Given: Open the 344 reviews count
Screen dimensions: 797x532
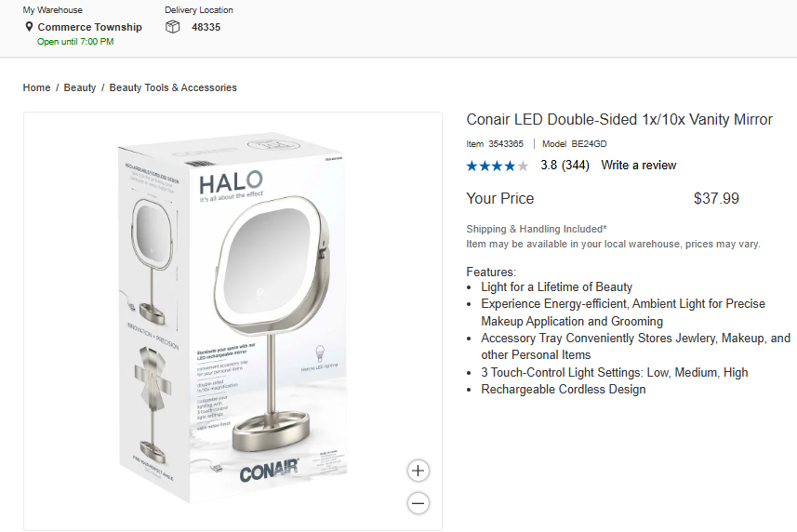Looking at the screenshot, I should (576, 166).
